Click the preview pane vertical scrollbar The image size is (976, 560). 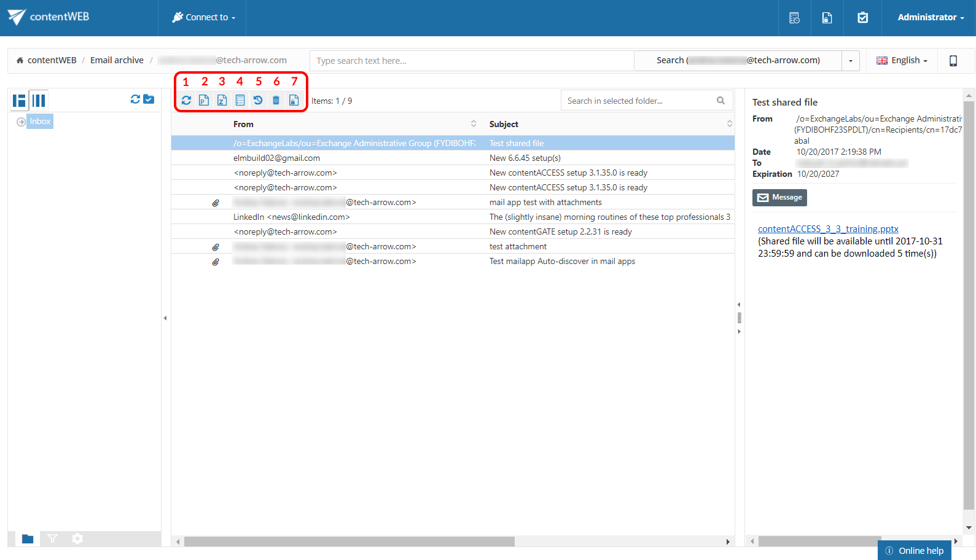(969, 306)
